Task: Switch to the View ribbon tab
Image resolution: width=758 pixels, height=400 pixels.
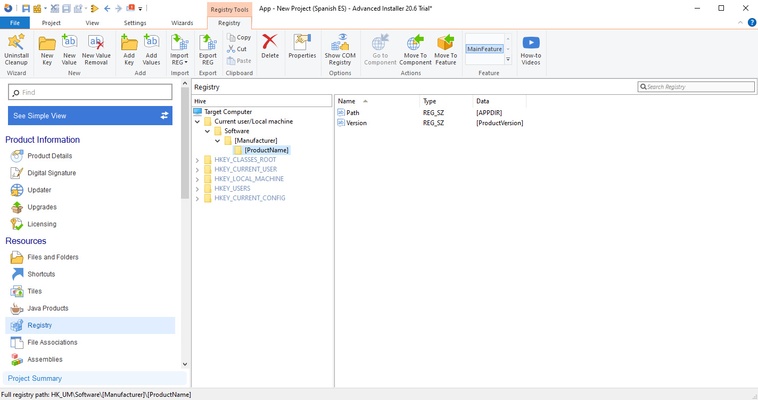Action: pyautogui.click(x=92, y=23)
